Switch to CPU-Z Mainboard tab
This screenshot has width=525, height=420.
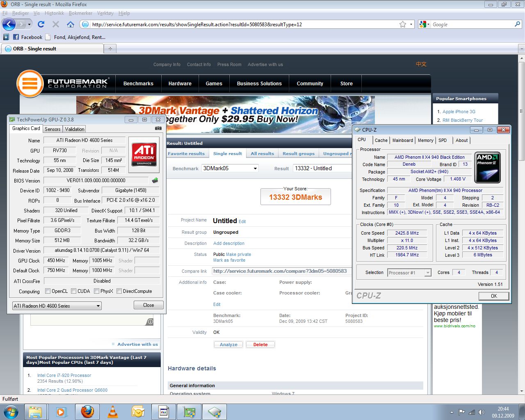403,140
